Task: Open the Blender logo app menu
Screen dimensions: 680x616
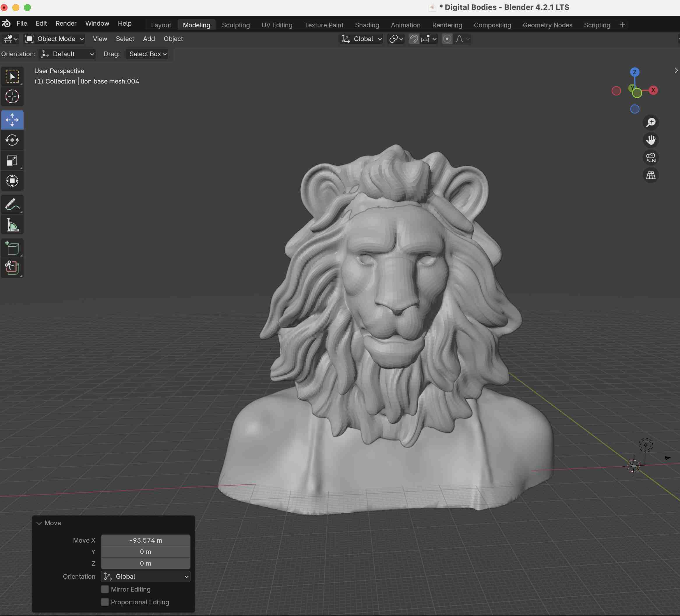Action: (x=6, y=23)
